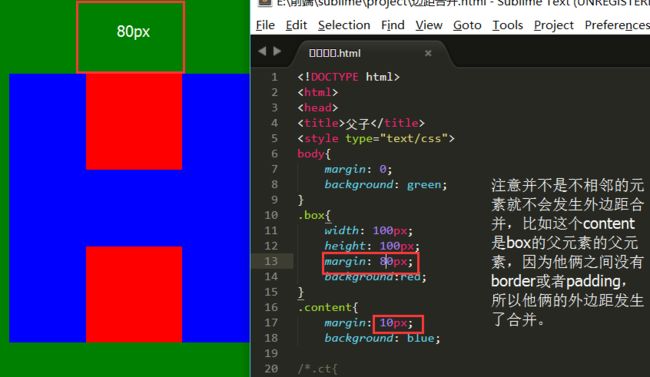Click the head tag on line 3
The width and height of the screenshot is (650, 377).
318,108
